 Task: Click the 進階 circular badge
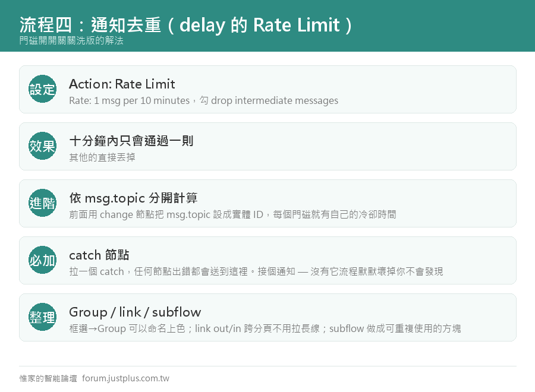click(x=42, y=203)
